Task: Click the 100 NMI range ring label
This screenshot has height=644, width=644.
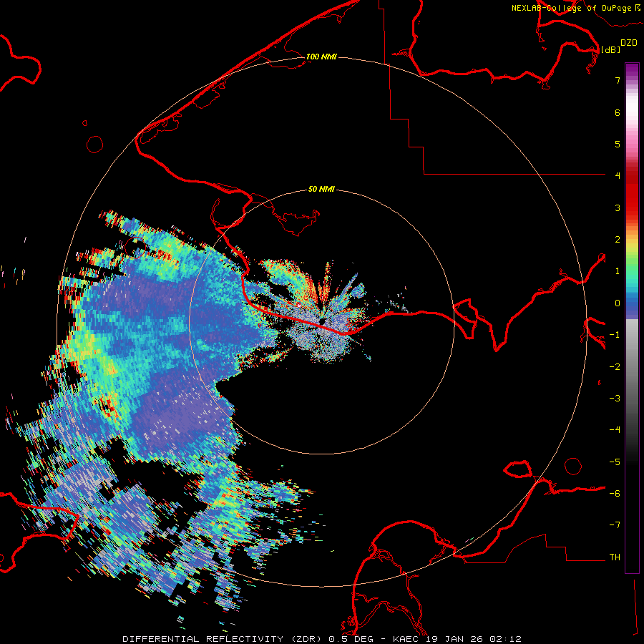Action: (x=321, y=57)
